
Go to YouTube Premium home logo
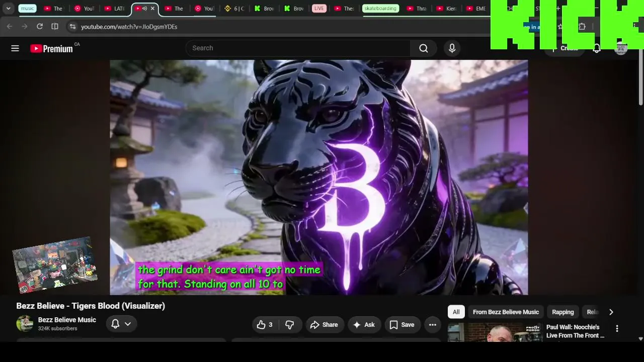click(x=51, y=48)
